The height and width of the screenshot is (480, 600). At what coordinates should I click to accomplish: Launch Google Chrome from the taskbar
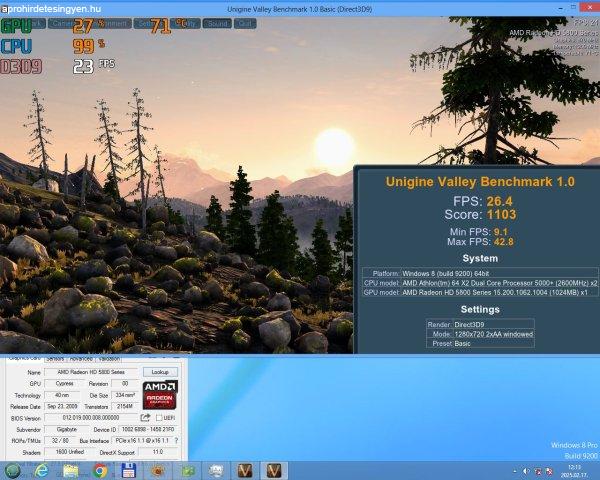click(100, 471)
